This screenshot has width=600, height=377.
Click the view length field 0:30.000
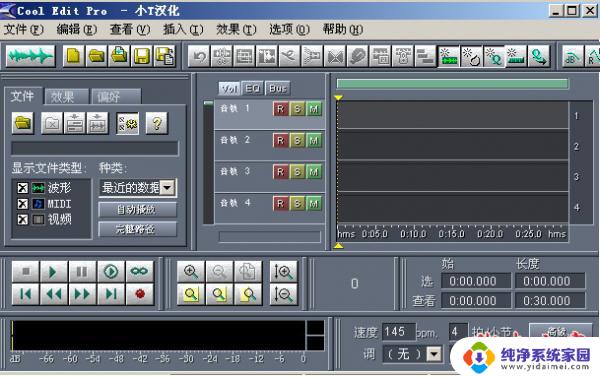549,300
